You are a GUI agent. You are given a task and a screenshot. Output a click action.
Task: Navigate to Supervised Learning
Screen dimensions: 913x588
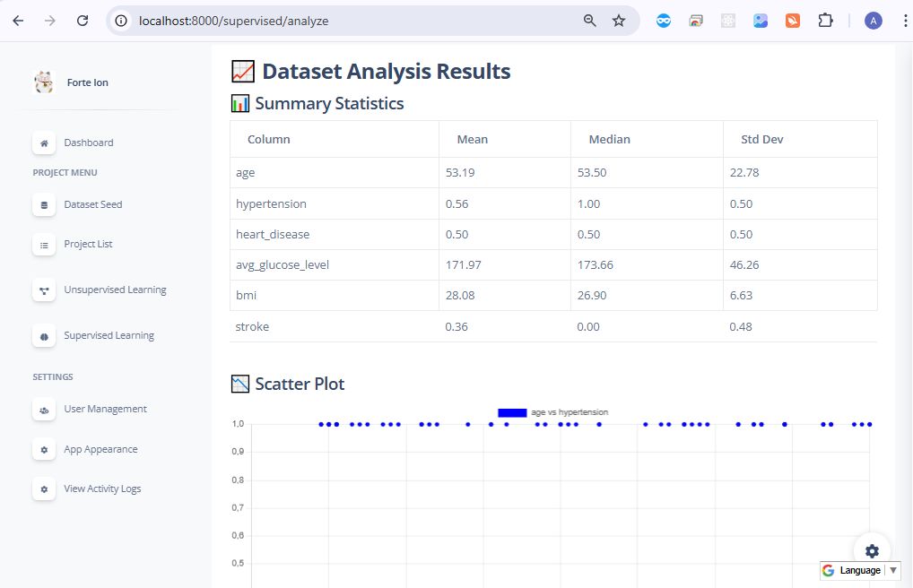coord(109,335)
